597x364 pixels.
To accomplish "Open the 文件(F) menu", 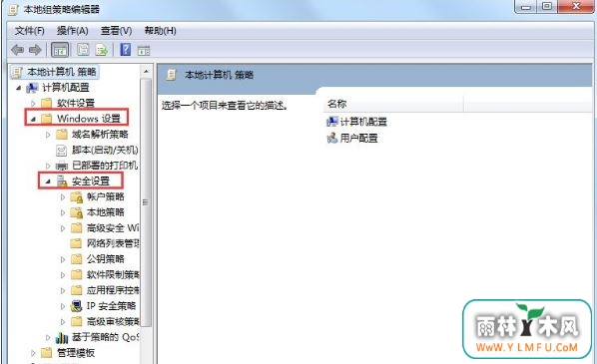I will pos(30,31).
